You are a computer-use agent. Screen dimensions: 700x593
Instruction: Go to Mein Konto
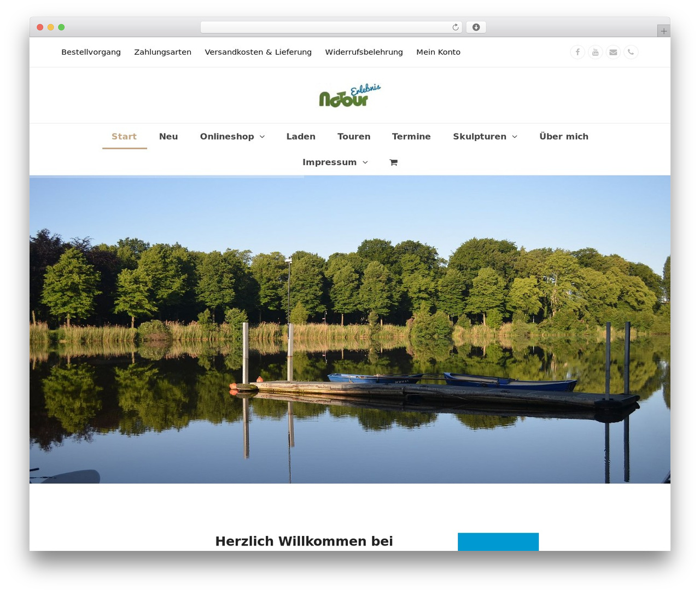pyautogui.click(x=438, y=52)
